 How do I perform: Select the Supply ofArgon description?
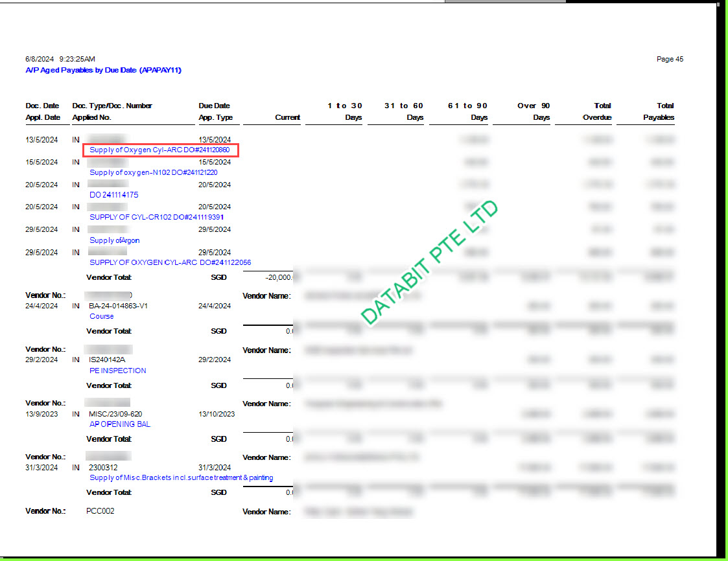pyautogui.click(x=114, y=240)
